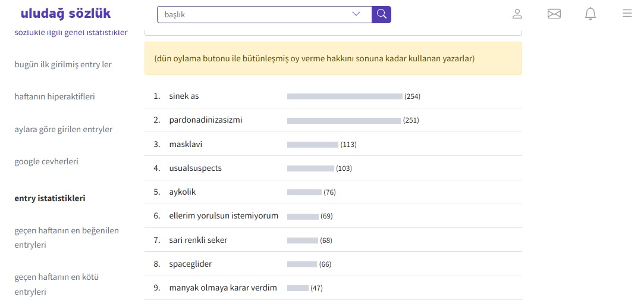Open the spaceglider author link
Image resolution: width=644 pixels, height=306 pixels.
point(190,264)
